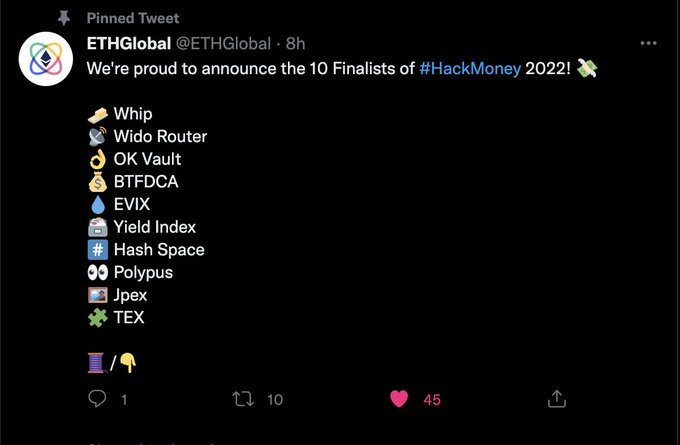Click the @ETHGlobal handle
Viewport: 680px width, 445px height.
click(x=223, y=43)
